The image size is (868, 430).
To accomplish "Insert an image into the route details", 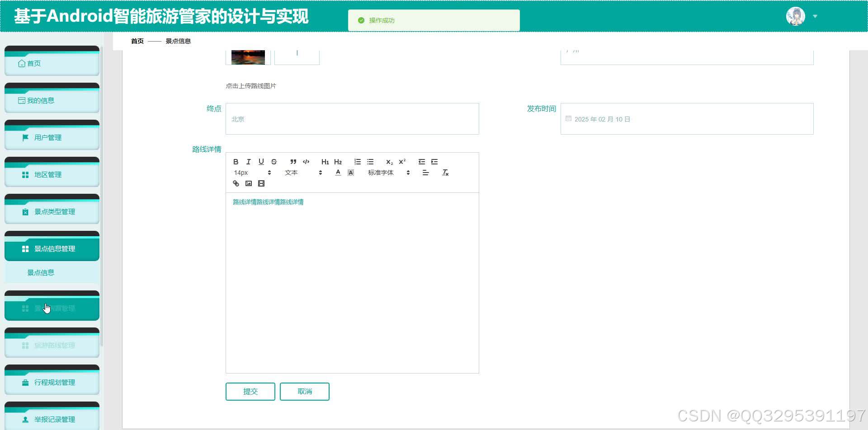I will coord(248,183).
